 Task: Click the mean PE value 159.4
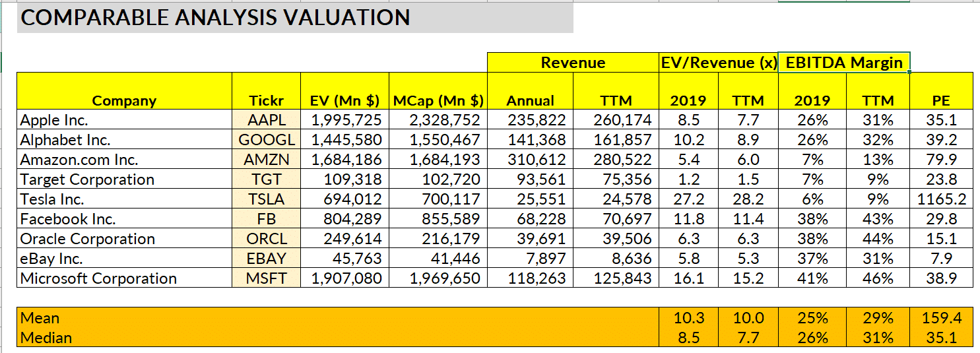pyautogui.click(x=941, y=318)
